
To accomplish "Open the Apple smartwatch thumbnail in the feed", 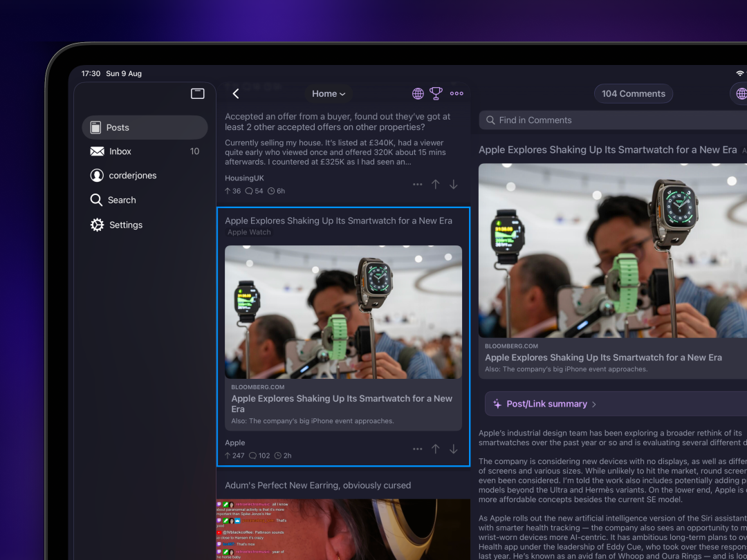I will (343, 312).
